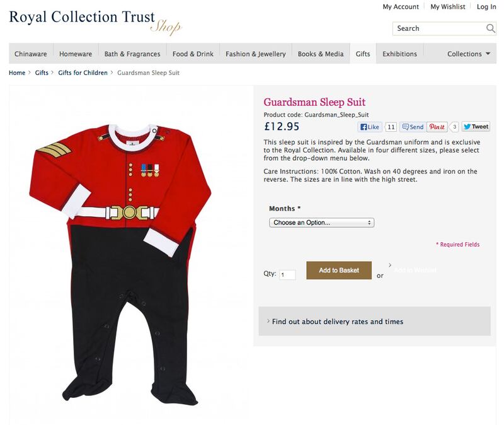Screen dimensions: 504x425
Task: Open the Months size dropdown
Action: [x=321, y=223]
